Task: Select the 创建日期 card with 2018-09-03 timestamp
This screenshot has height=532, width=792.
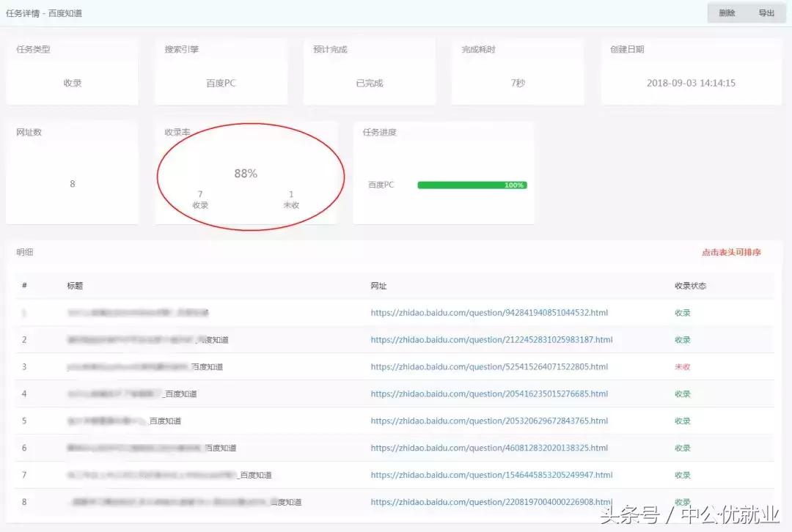Action: [690, 71]
